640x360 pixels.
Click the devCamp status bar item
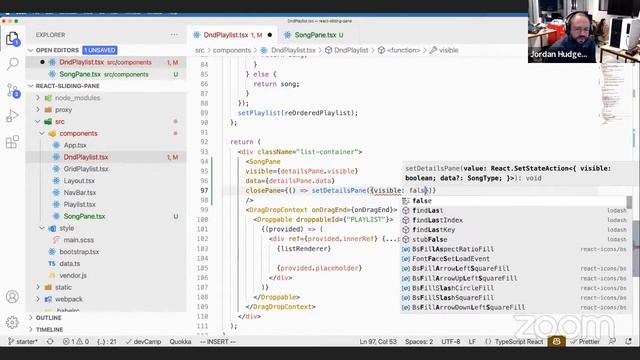click(143, 342)
